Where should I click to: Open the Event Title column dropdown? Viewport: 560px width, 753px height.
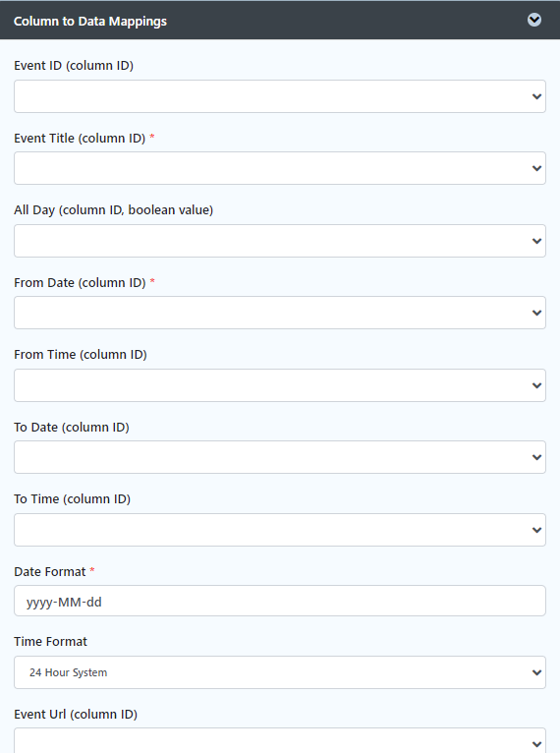click(280, 168)
